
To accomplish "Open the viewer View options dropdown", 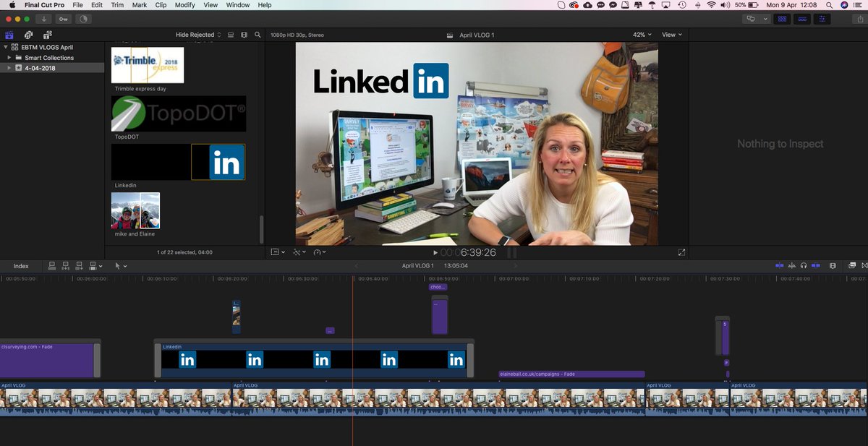I will click(672, 35).
